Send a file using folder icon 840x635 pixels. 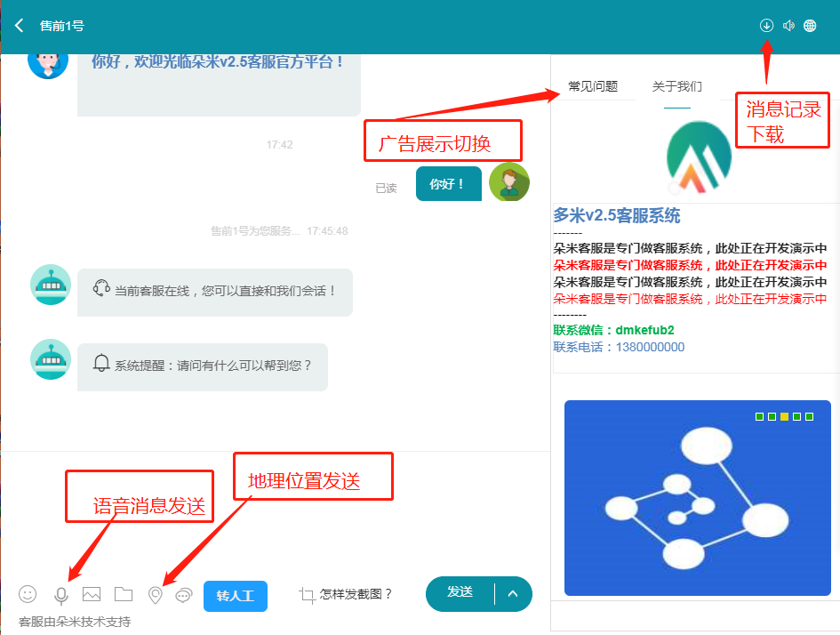point(124,594)
